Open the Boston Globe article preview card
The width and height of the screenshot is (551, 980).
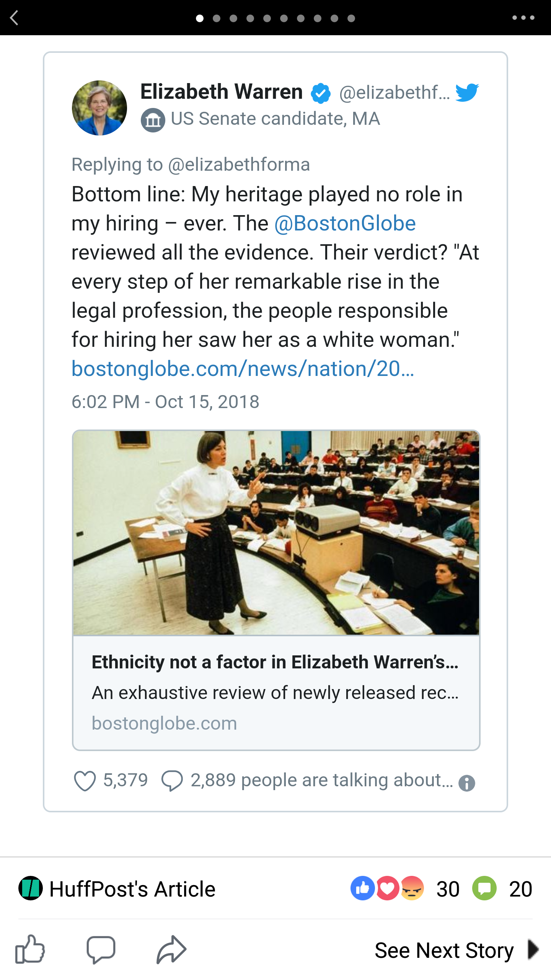click(276, 590)
